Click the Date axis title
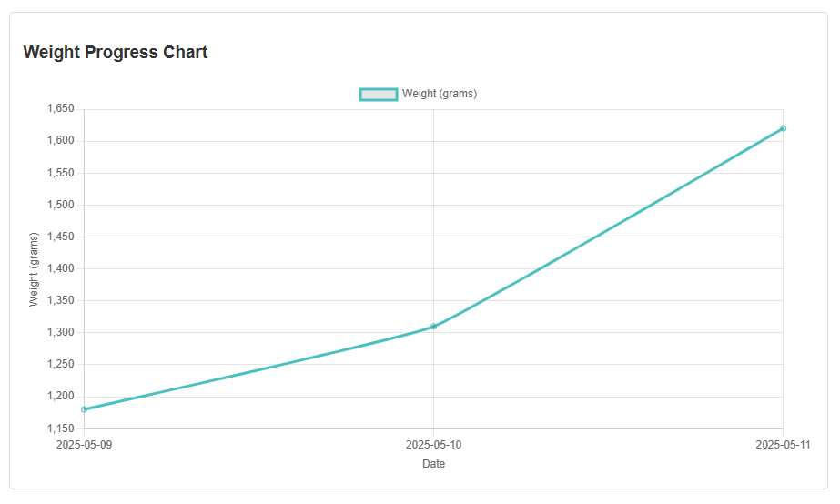Image resolution: width=840 pixels, height=504 pixels. tap(433, 464)
